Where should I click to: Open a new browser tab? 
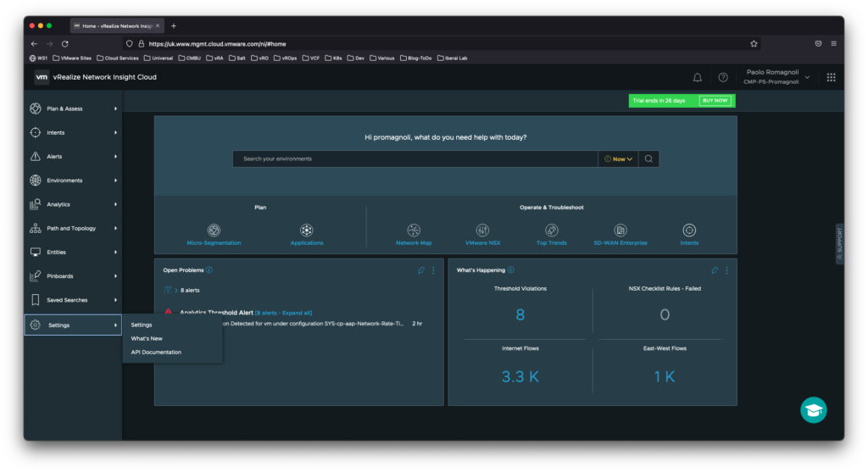click(174, 26)
